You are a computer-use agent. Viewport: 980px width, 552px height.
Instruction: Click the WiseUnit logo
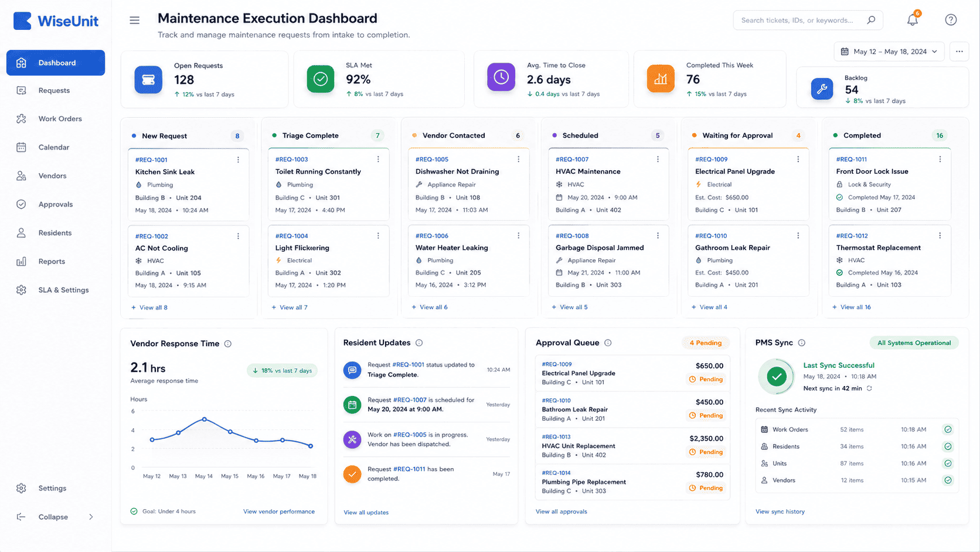[56, 21]
